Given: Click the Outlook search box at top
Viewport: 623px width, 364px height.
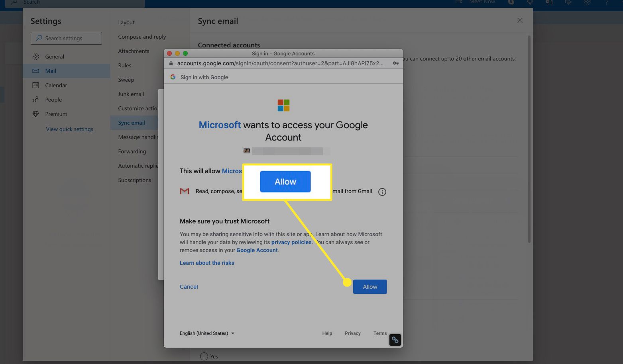Looking at the screenshot, I should [75, 4].
